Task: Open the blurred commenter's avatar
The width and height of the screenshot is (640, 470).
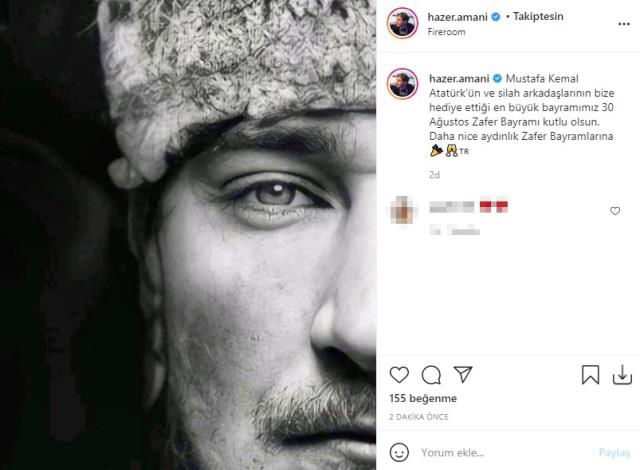Action: [402, 210]
